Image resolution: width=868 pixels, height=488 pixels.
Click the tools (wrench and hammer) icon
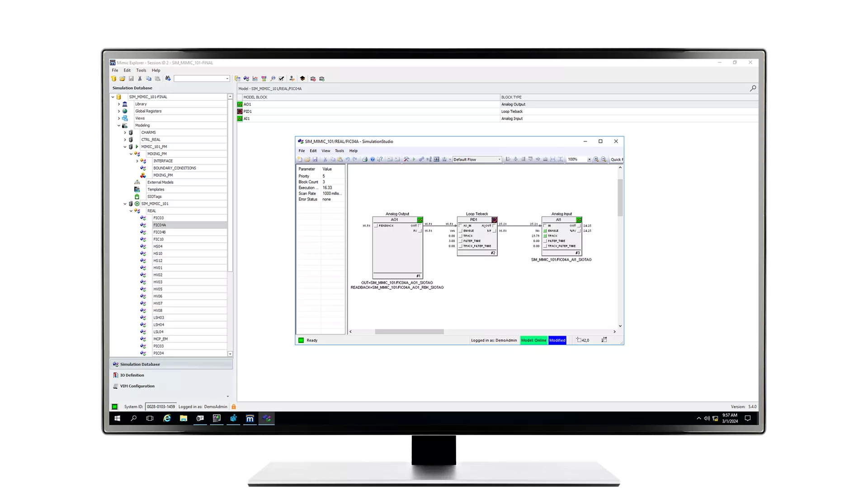point(406,159)
